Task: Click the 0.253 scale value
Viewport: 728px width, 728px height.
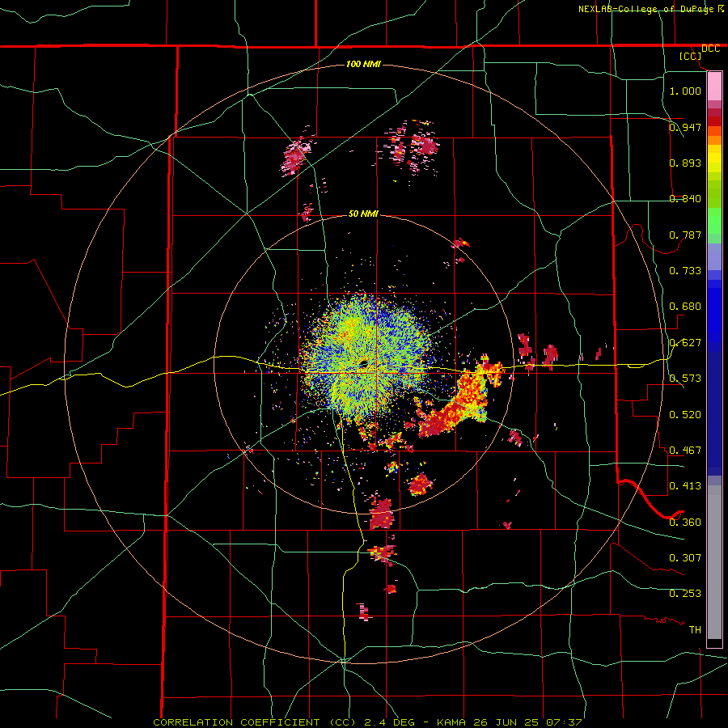Action: 685,593
